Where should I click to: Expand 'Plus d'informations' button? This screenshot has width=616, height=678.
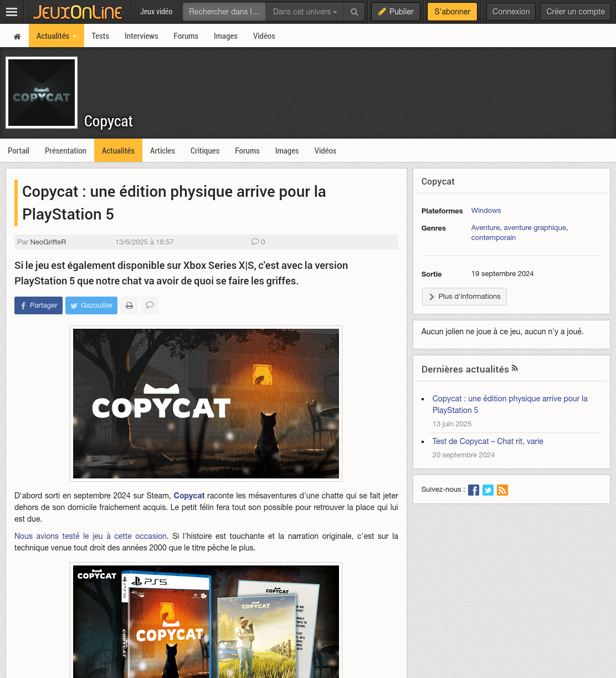(x=464, y=297)
